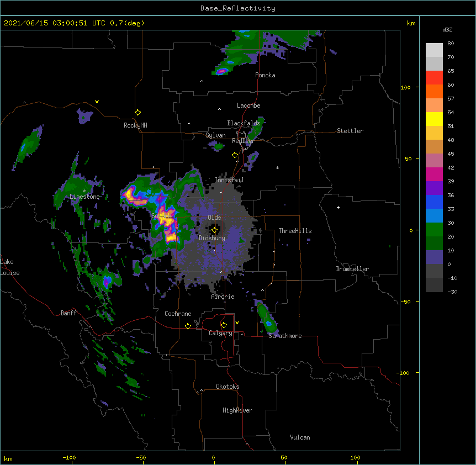
Task: Click the Airdrie city label
Action: pos(223,297)
